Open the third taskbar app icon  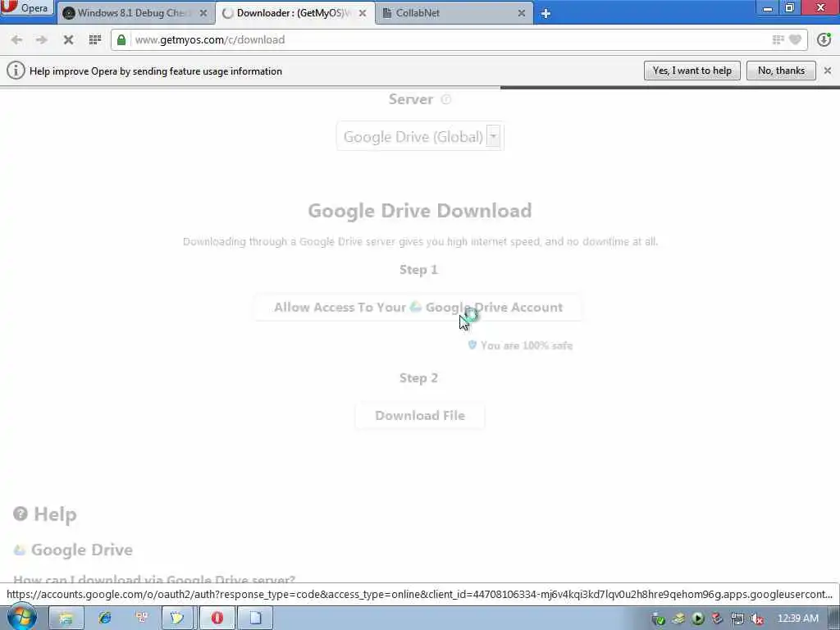coord(141,619)
